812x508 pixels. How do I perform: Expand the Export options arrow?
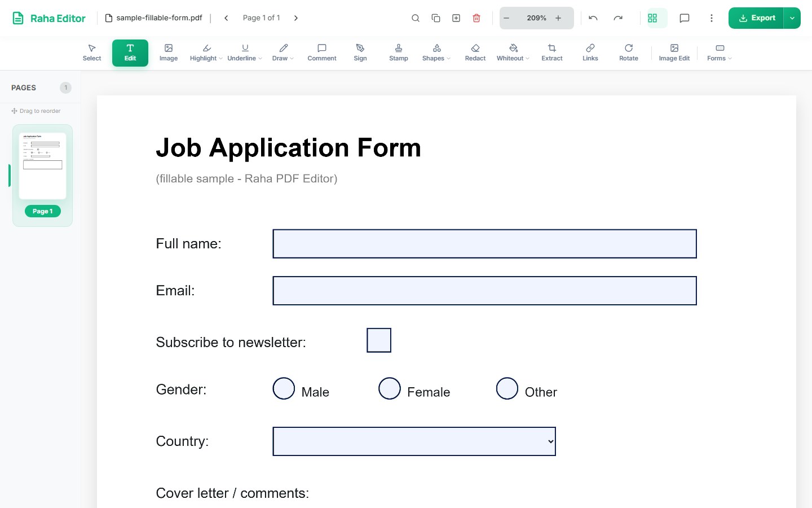[x=792, y=18]
